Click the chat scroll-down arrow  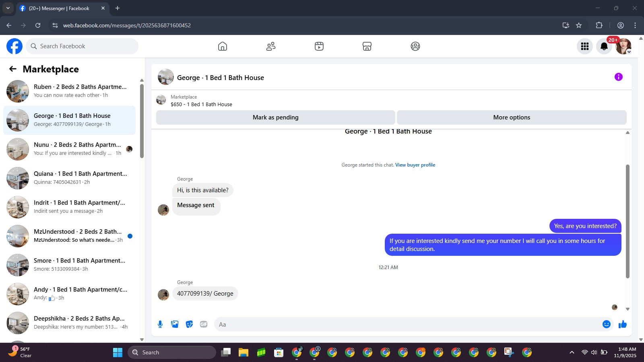tap(627, 309)
